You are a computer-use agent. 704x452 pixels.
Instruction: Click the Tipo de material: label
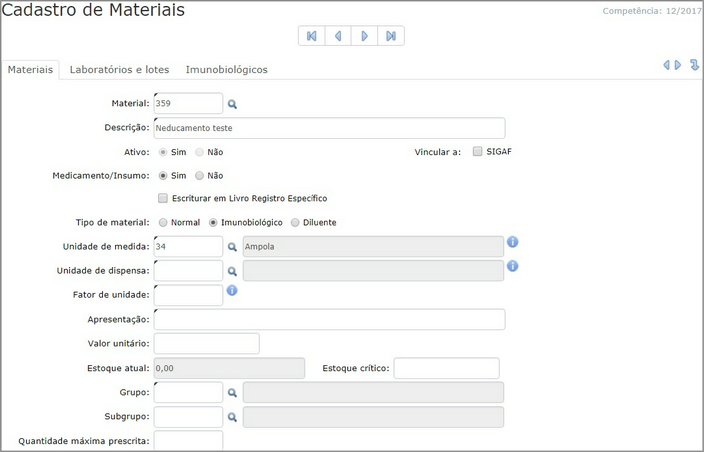click(x=112, y=223)
